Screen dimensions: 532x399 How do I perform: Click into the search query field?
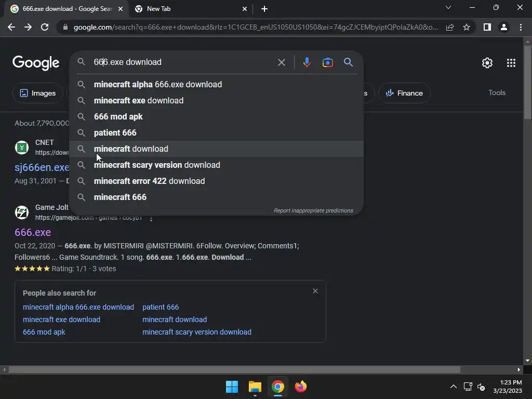click(x=183, y=62)
